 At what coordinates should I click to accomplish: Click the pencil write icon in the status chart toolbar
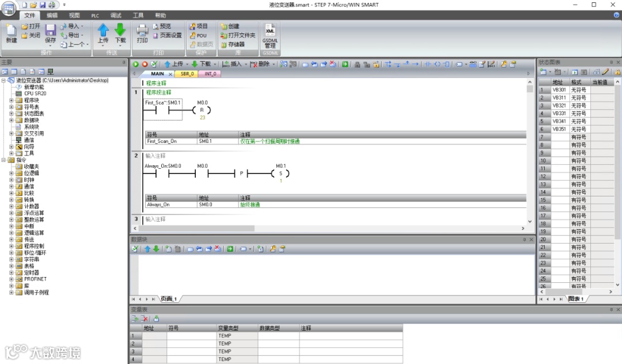point(605,72)
